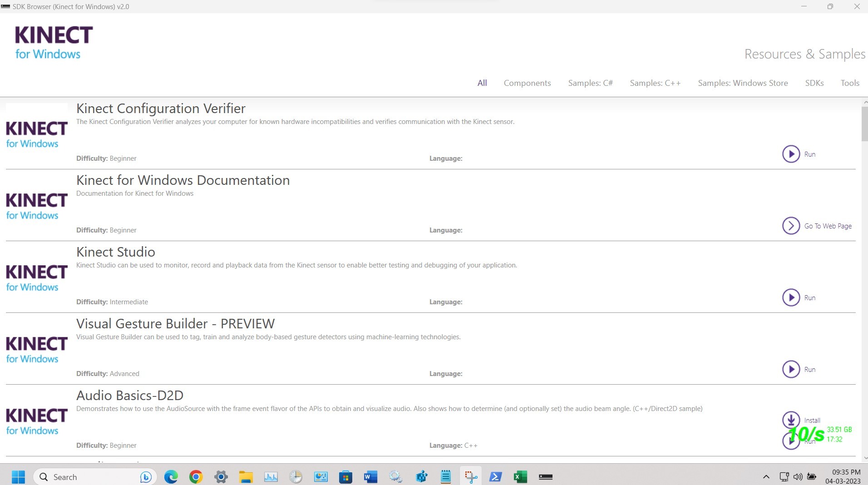Run the Kinect Configuration Verifier
This screenshot has height=485, width=868.
[799, 154]
